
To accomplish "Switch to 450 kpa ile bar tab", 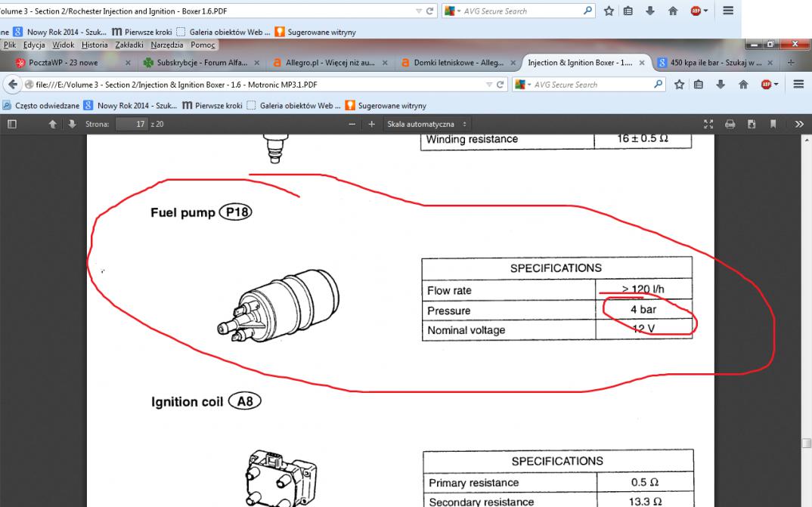I will [x=716, y=63].
